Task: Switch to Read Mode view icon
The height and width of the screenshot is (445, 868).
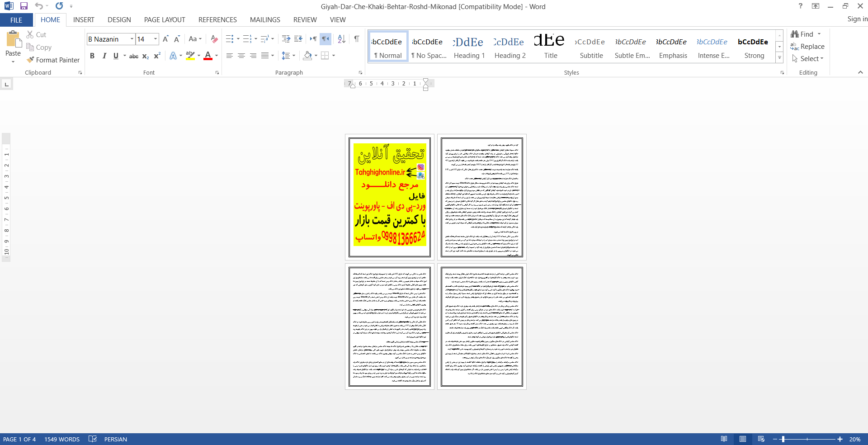Action: (x=724, y=439)
